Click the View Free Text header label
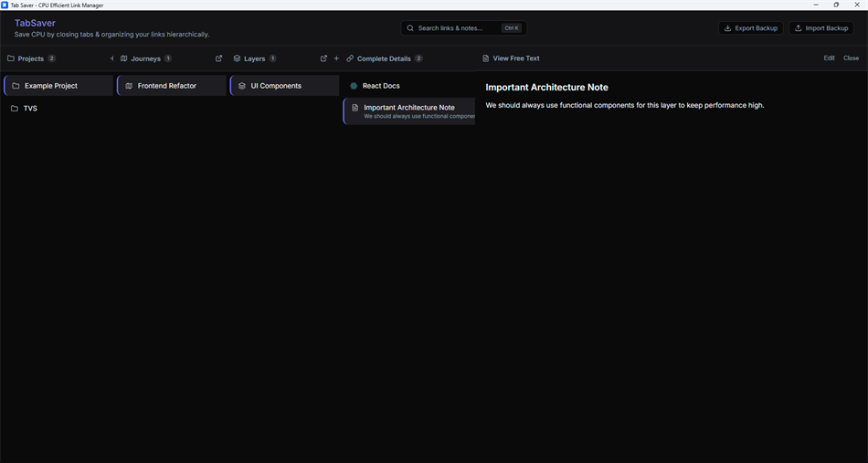This screenshot has height=463, width=868. 516,58
